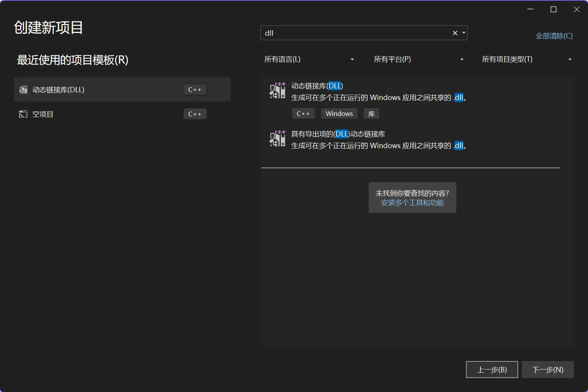Open search history dropdown arrow
This screenshot has width=588, height=392.
(x=464, y=33)
